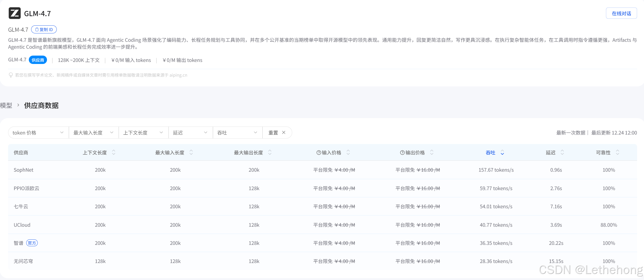Viewport: 644px width, 280px height.
Task: Select the 无问芯穹 provider row
Action: coord(322,261)
